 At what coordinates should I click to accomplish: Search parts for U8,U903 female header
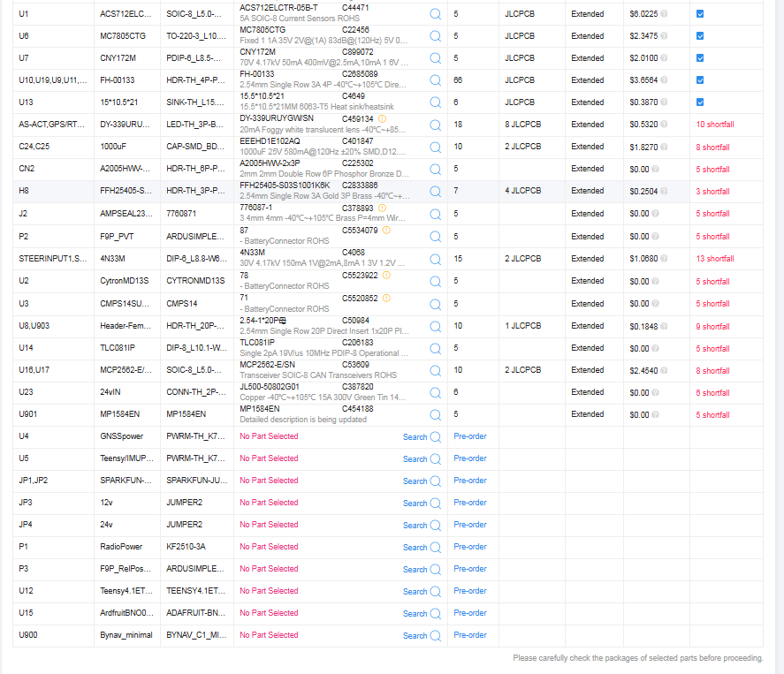click(x=436, y=326)
